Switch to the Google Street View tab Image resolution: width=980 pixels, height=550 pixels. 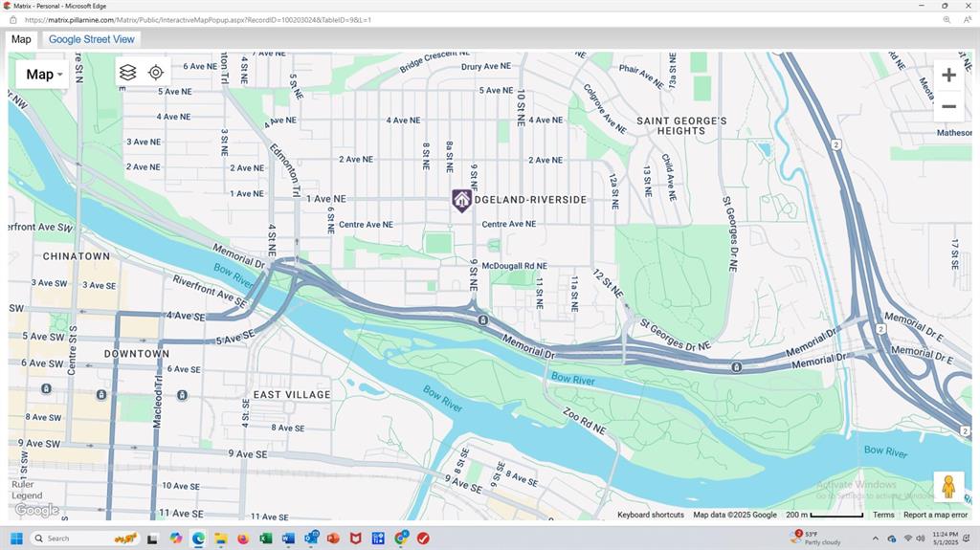(91, 39)
